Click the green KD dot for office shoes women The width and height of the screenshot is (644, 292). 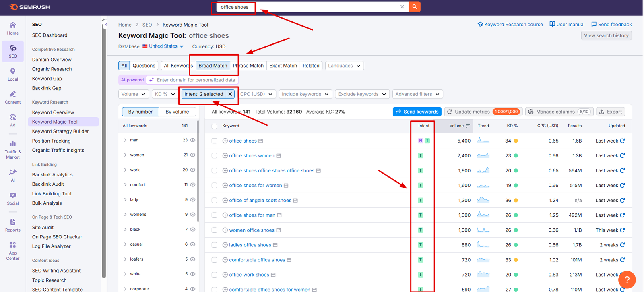(x=516, y=156)
